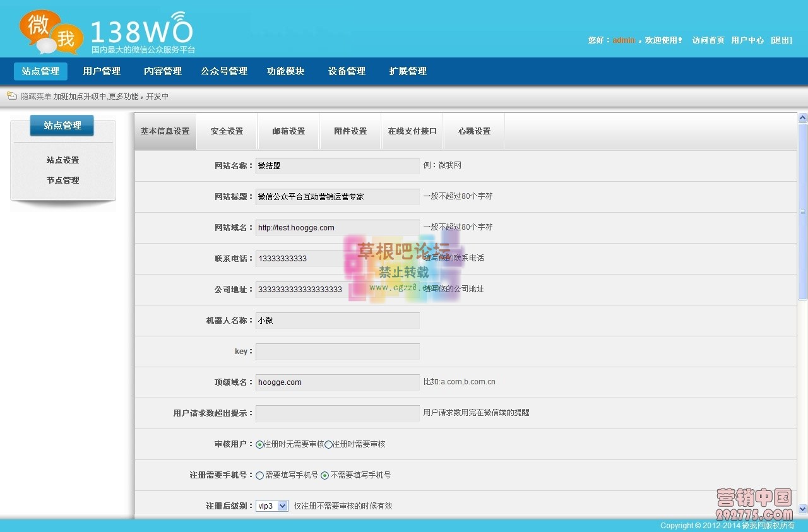Open the vip3 registration level dropdown
Screen dimensions: 808x532
pos(271,505)
